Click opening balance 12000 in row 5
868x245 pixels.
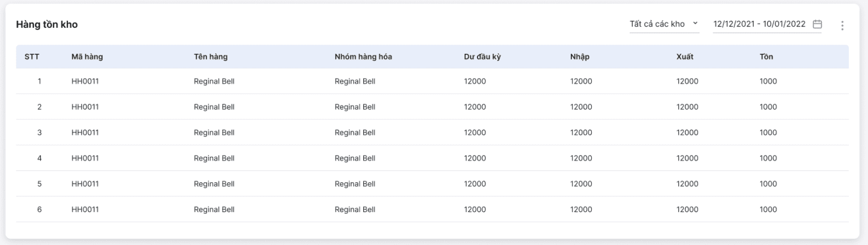click(x=475, y=184)
